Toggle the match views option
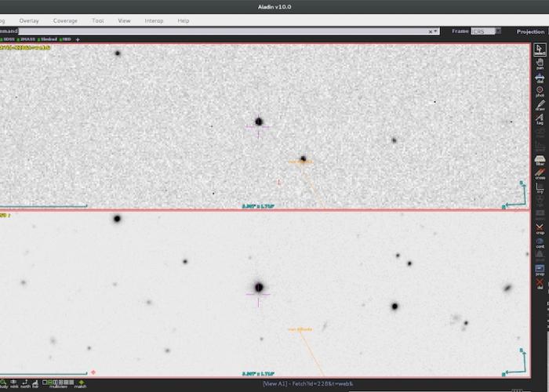The image size is (549, 392). pyautogui.click(x=80, y=383)
